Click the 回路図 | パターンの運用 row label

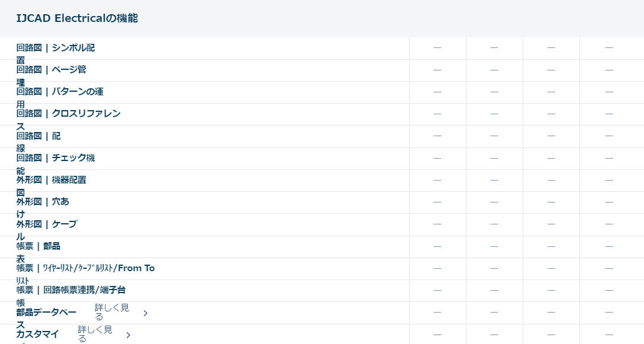click(60, 92)
